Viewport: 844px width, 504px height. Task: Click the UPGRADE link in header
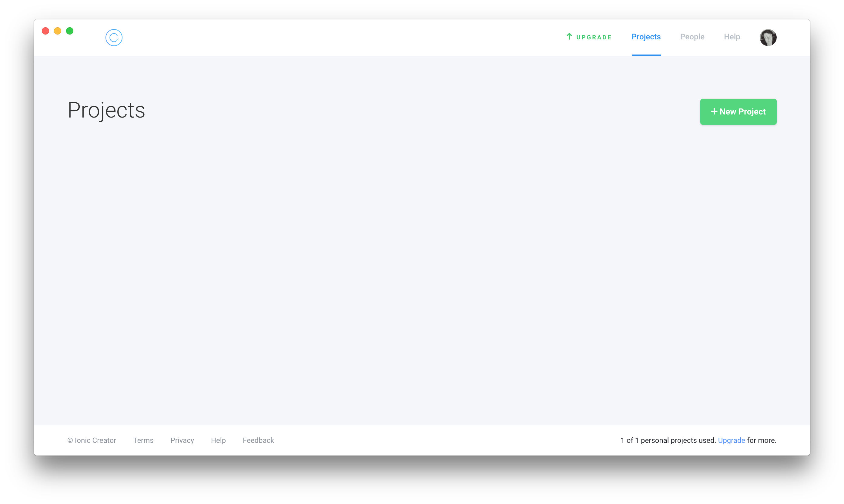(x=594, y=37)
